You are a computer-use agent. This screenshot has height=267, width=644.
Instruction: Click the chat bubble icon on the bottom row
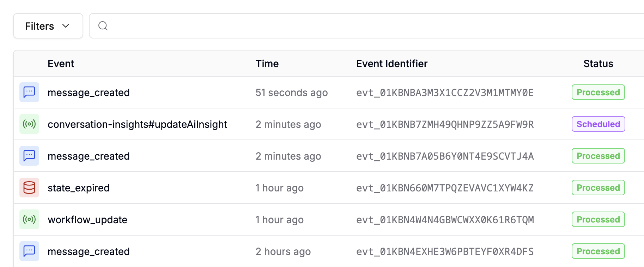[29, 251]
